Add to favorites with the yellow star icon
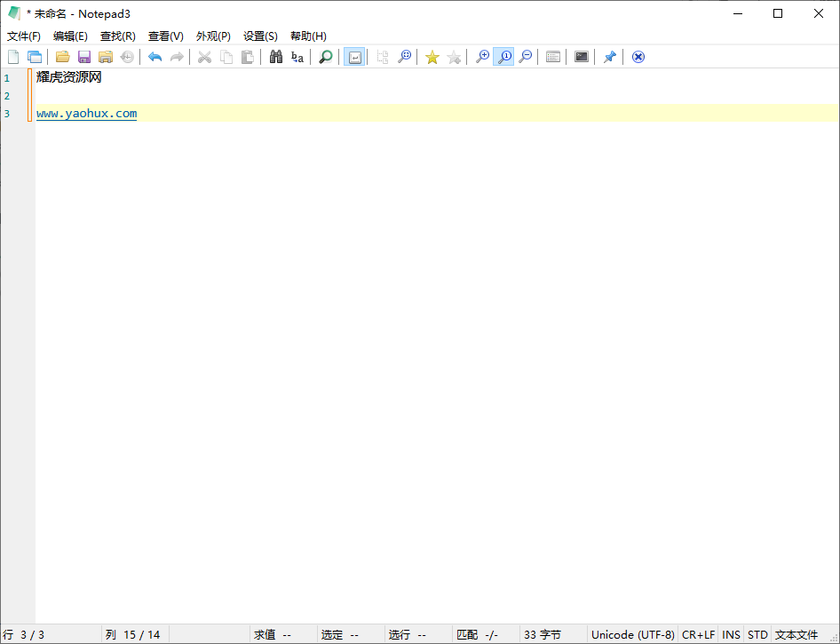Viewport: 840px width, 644px height. click(x=432, y=56)
